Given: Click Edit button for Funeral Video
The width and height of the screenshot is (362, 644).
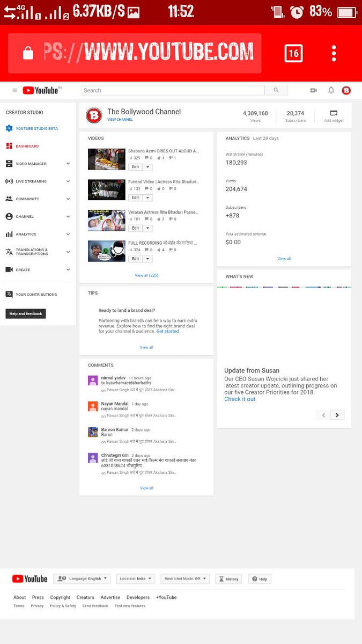Looking at the screenshot, I should [135, 197].
